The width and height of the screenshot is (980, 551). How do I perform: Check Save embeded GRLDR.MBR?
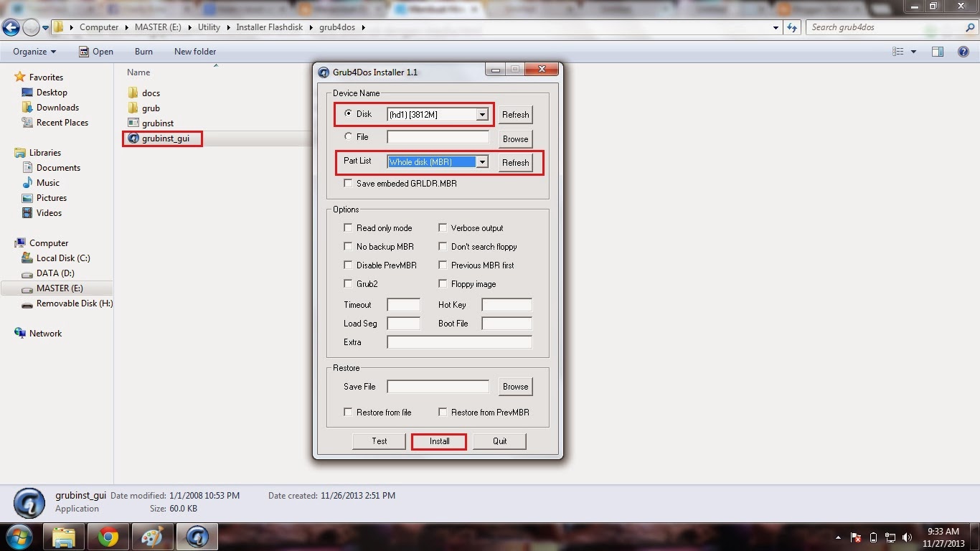tap(349, 184)
